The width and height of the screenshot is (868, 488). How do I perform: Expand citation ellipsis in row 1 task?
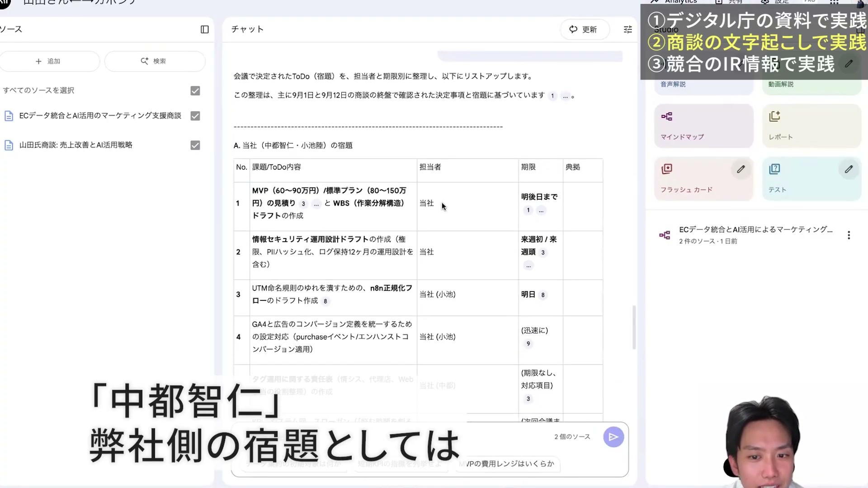316,204
